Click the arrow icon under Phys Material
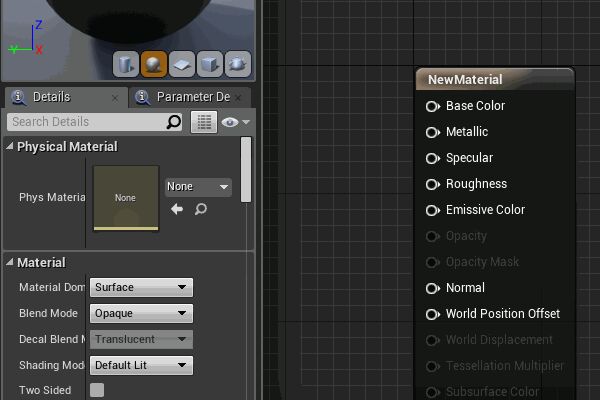 tap(178, 209)
